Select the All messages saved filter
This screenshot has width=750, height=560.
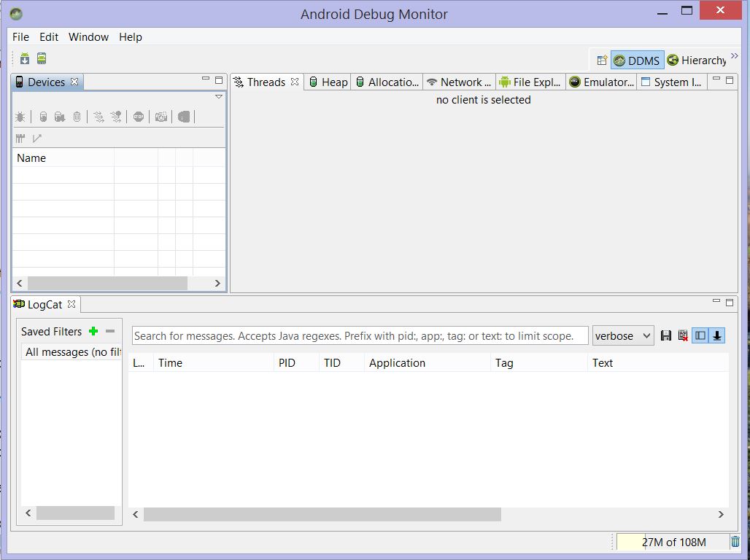pyautogui.click(x=71, y=352)
